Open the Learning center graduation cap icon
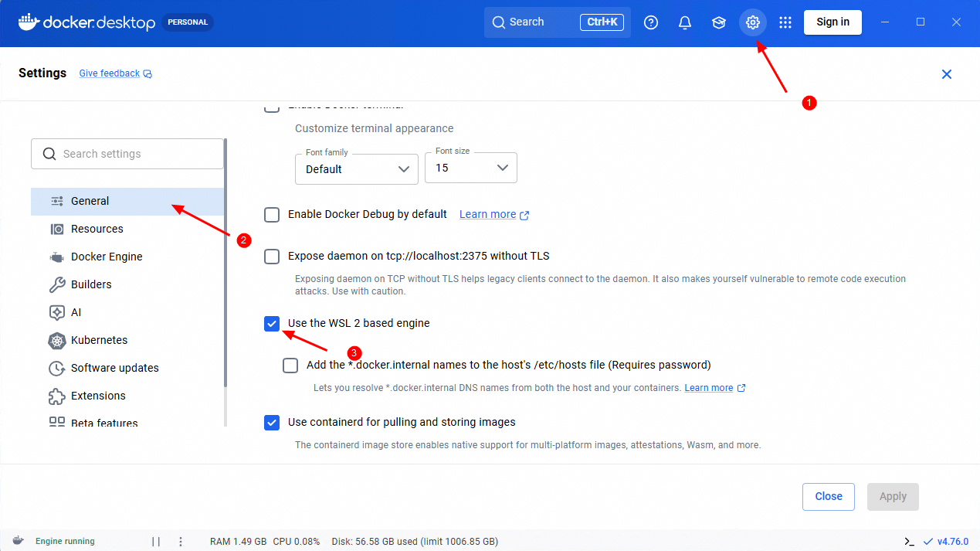 click(x=719, y=22)
